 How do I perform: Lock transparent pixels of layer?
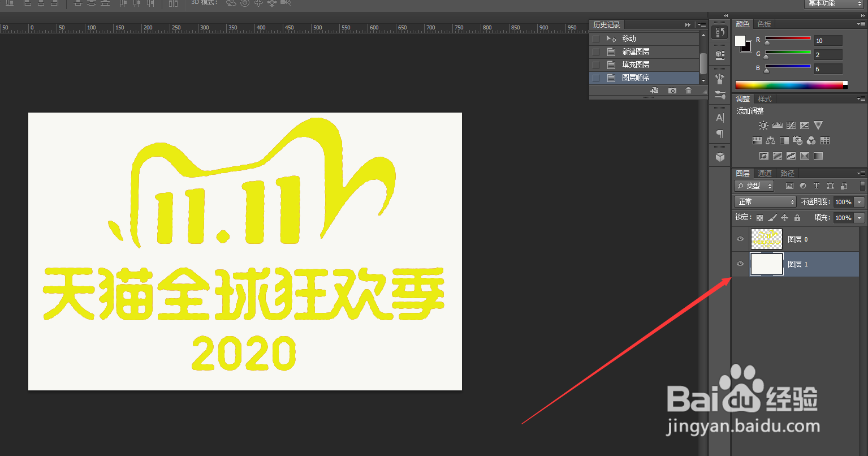click(x=759, y=218)
